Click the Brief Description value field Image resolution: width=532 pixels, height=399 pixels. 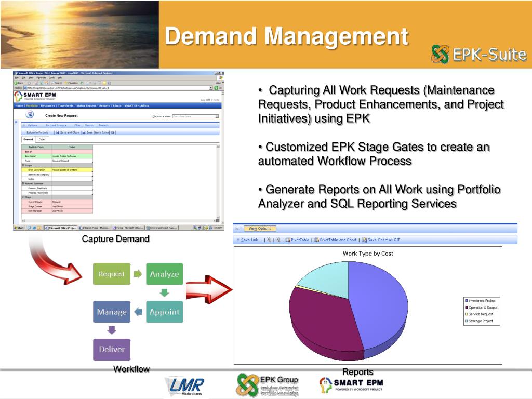[72, 170]
